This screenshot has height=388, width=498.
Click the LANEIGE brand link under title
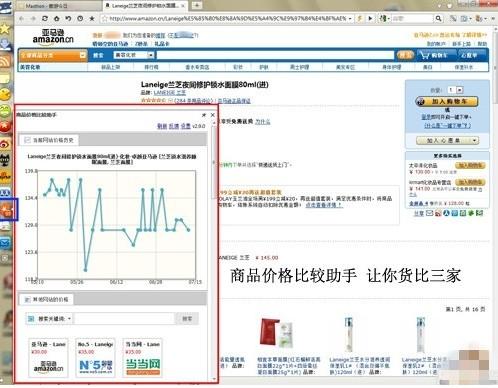tap(170, 93)
